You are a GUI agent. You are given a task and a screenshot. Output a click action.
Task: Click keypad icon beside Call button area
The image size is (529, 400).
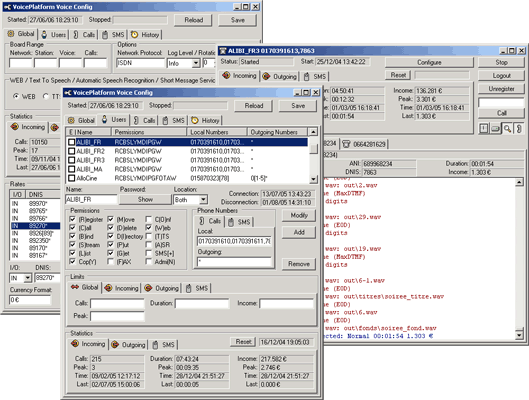(484, 128)
